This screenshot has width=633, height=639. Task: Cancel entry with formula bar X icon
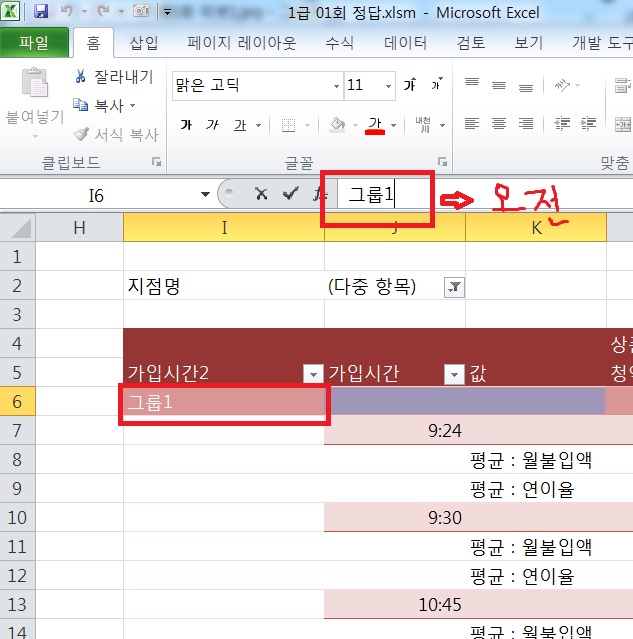coord(261,194)
